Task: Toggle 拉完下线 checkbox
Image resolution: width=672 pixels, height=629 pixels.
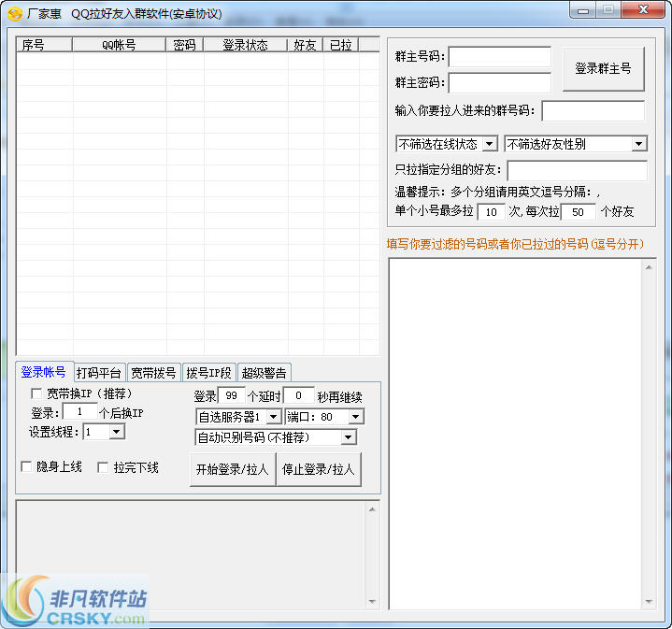Action: tap(103, 467)
